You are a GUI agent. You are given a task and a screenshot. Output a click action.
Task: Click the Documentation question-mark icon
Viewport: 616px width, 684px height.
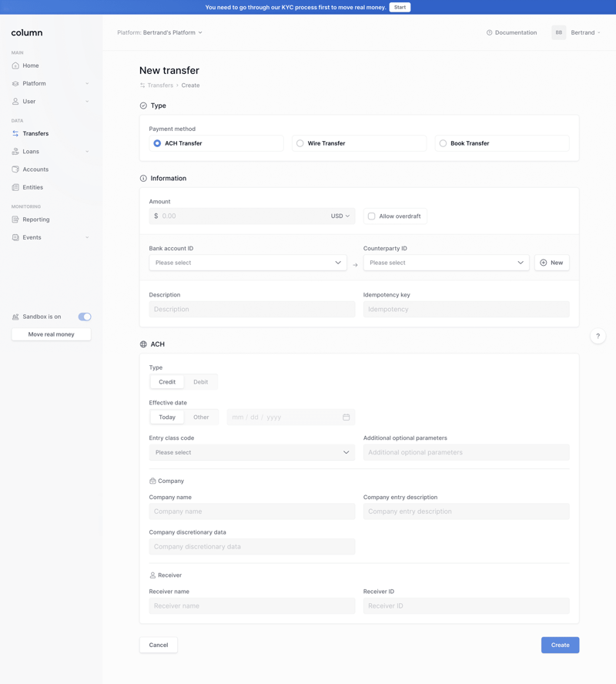(x=490, y=32)
